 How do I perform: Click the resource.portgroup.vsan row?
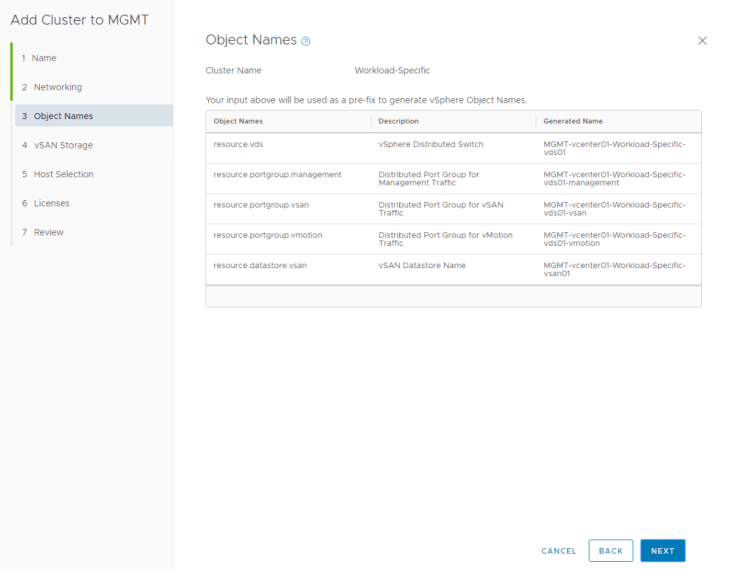[453, 209]
